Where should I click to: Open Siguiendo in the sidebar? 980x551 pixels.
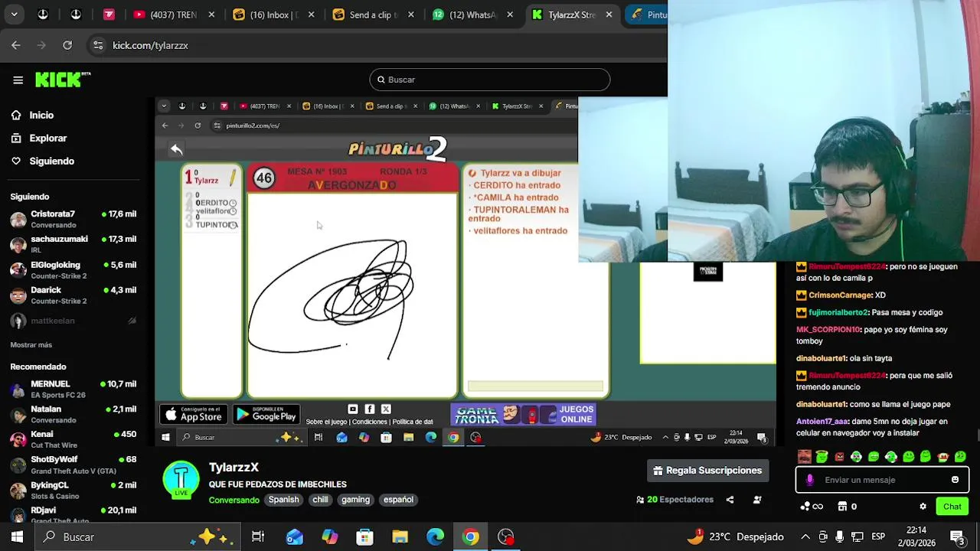pyautogui.click(x=51, y=161)
